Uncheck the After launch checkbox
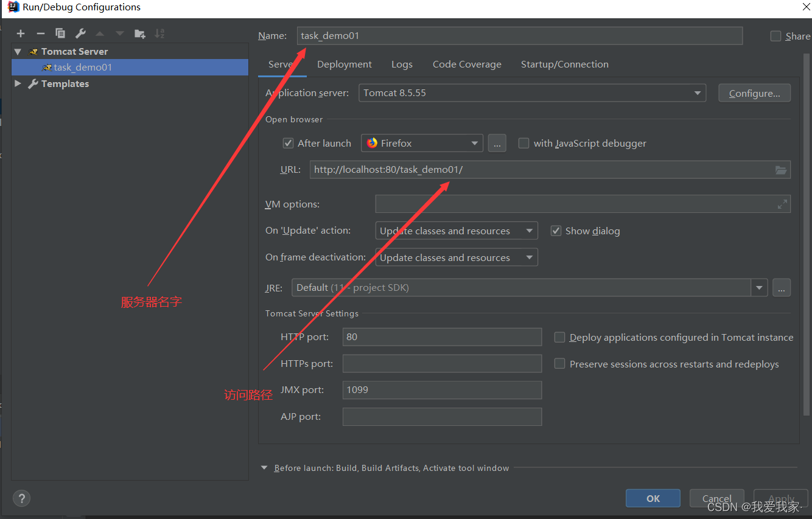Screen dimensions: 812x519 [x=289, y=143]
